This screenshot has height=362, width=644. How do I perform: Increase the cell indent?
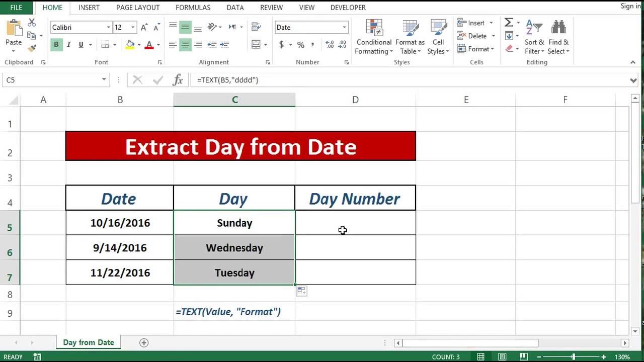[225, 45]
